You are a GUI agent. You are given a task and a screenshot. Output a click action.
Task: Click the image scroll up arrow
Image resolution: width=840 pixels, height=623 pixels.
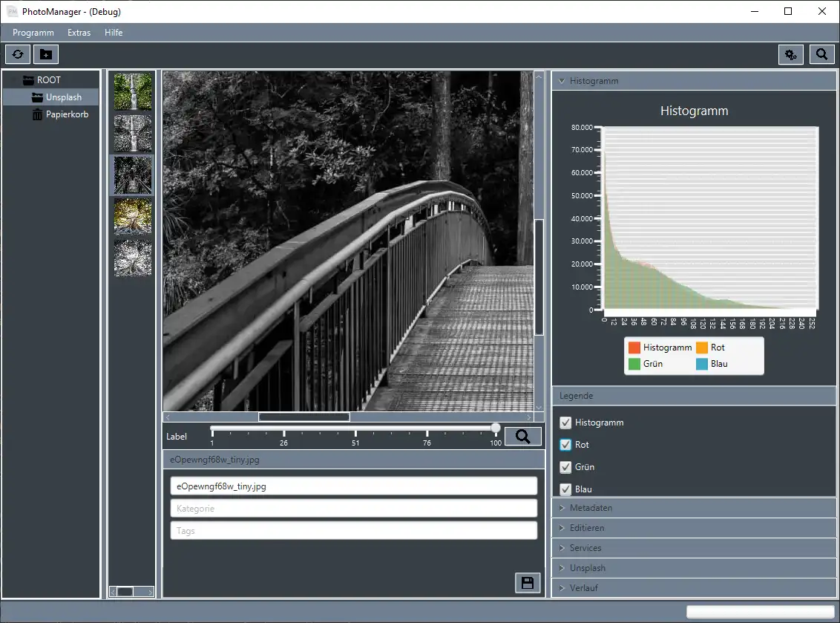[x=539, y=76]
